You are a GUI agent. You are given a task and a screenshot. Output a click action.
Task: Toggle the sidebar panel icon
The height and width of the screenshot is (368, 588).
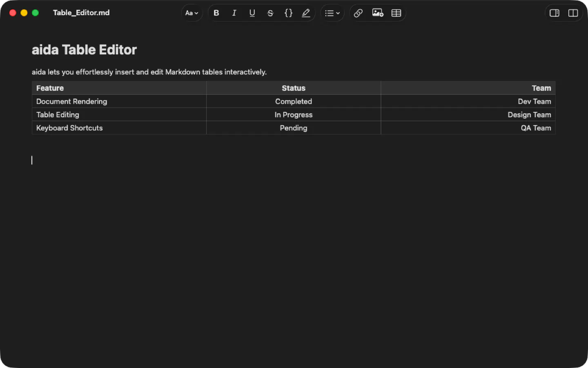(x=555, y=13)
